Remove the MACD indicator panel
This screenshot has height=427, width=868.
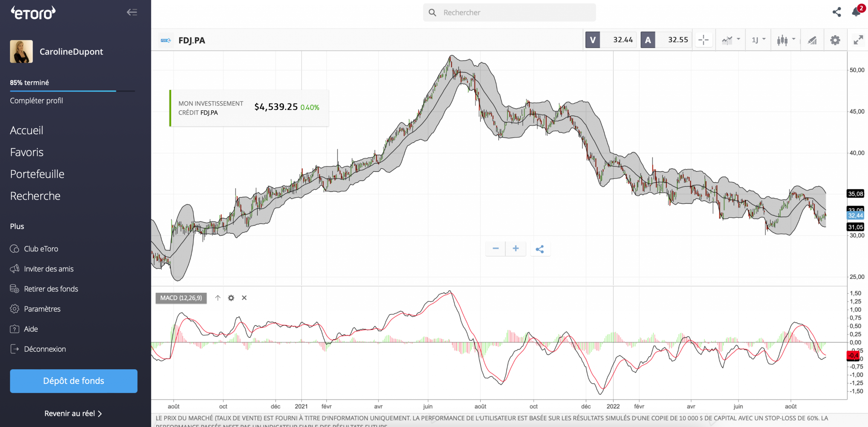coord(244,298)
